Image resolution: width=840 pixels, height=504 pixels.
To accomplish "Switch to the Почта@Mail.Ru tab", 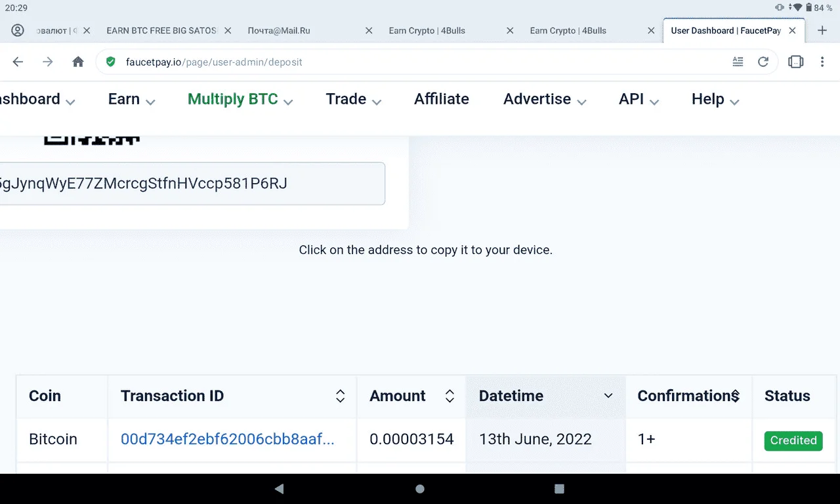I will click(x=279, y=30).
